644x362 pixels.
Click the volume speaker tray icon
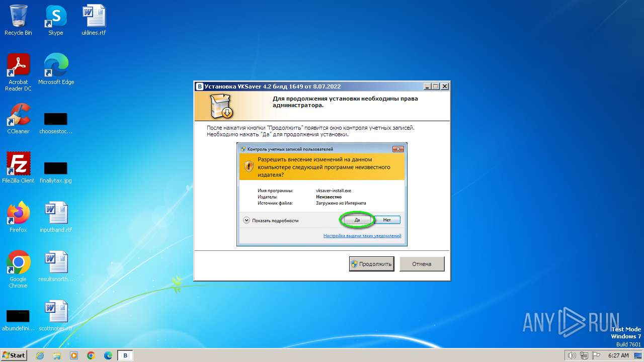572,355
